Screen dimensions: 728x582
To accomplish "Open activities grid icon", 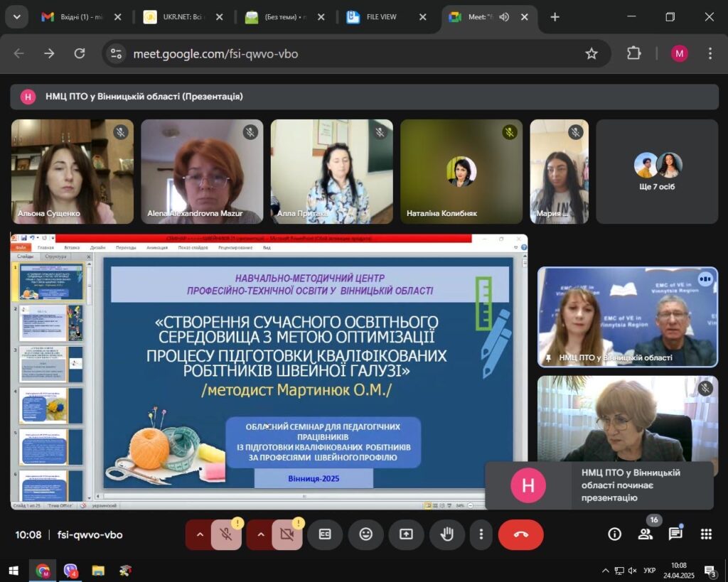I will (706, 534).
